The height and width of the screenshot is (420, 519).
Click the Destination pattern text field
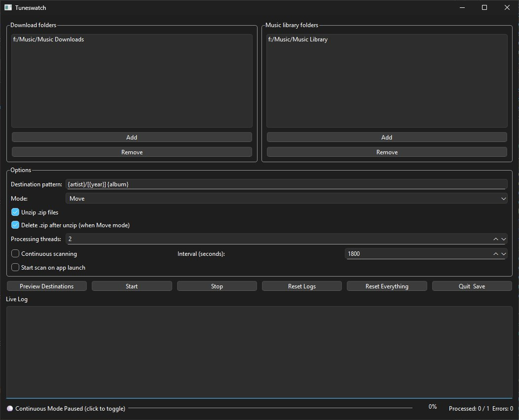tap(286, 184)
